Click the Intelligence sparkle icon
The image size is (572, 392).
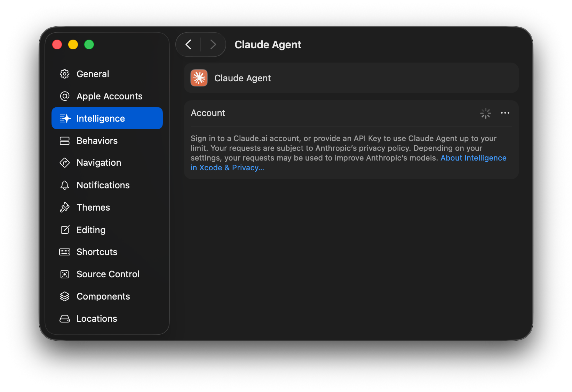click(65, 119)
